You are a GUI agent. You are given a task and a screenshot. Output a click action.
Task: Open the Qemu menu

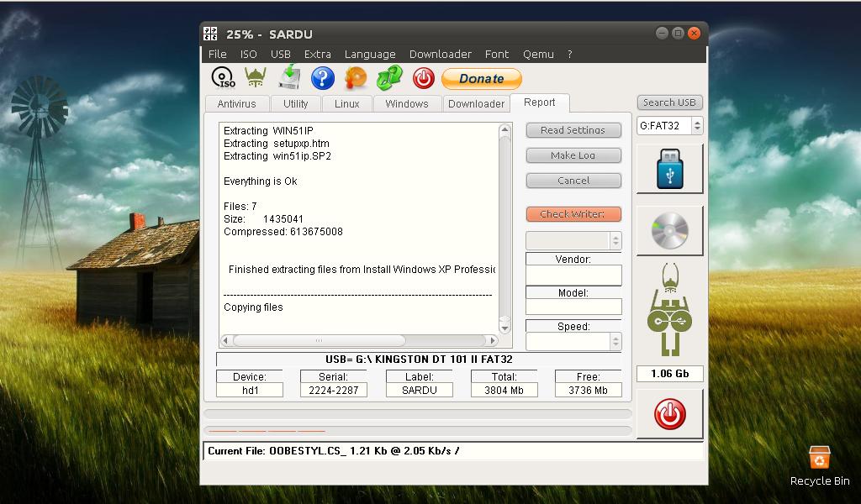[x=538, y=55]
